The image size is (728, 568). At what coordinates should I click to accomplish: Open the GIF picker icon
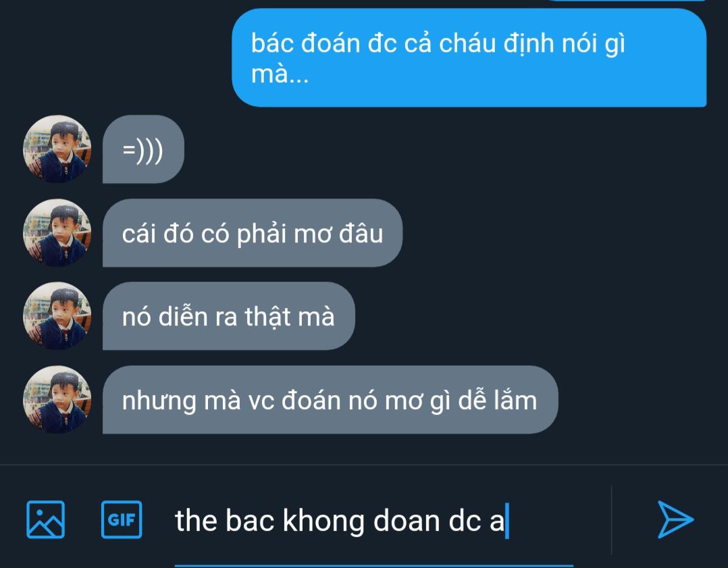pyautogui.click(x=122, y=519)
